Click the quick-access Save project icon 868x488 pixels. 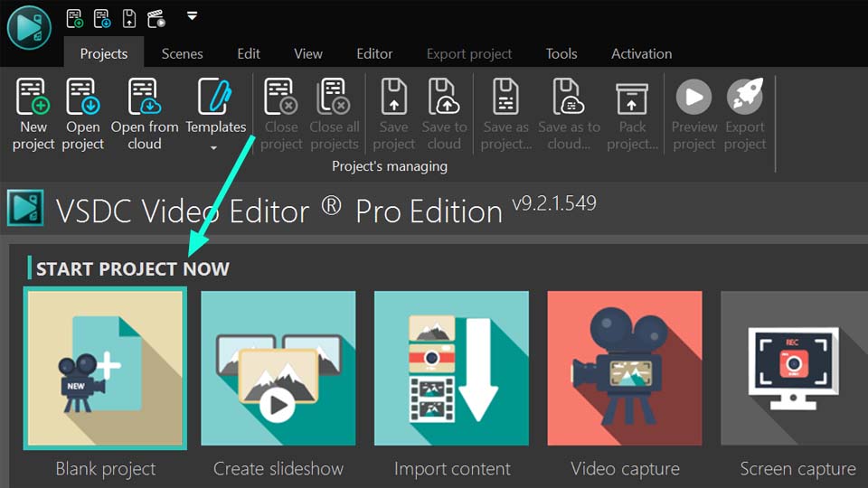tap(129, 19)
